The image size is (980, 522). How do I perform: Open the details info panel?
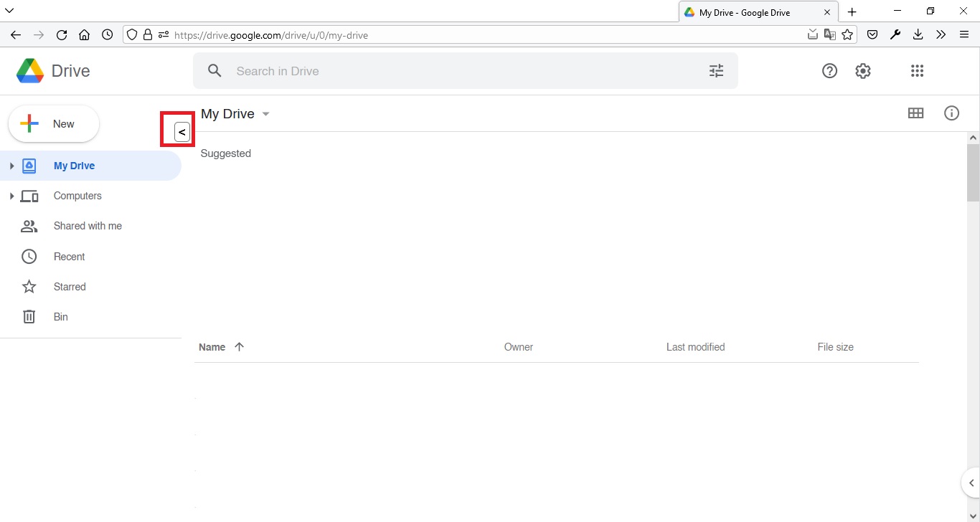point(952,113)
